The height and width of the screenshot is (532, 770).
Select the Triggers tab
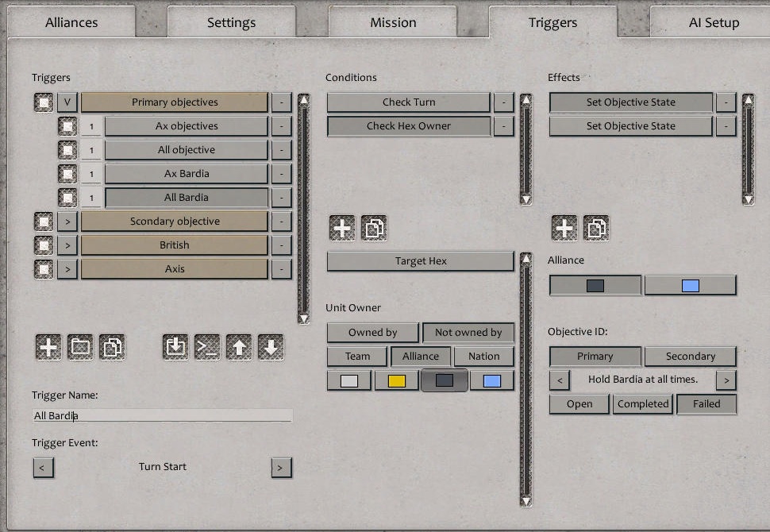point(553,22)
